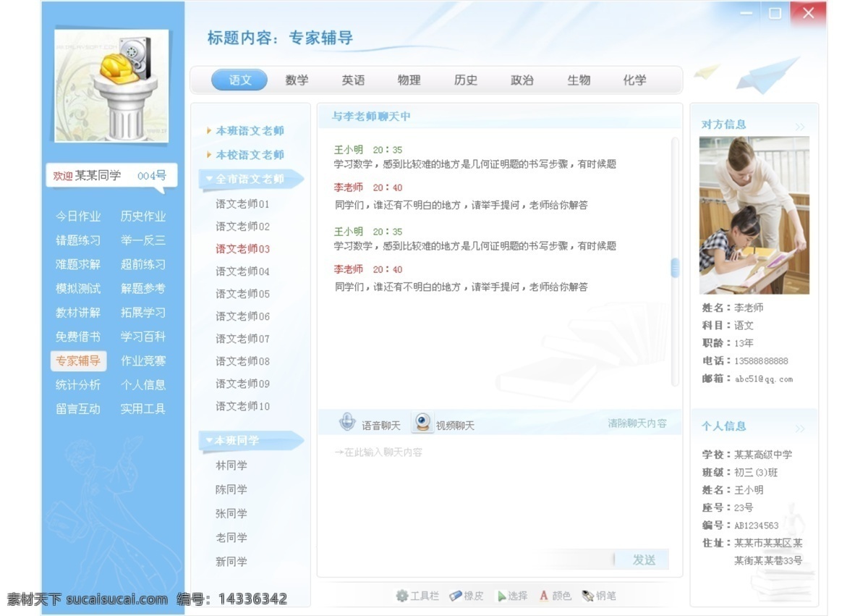The height and width of the screenshot is (616, 868).
Task: Select 语文老师08 in teacher list
Action: click(x=242, y=361)
